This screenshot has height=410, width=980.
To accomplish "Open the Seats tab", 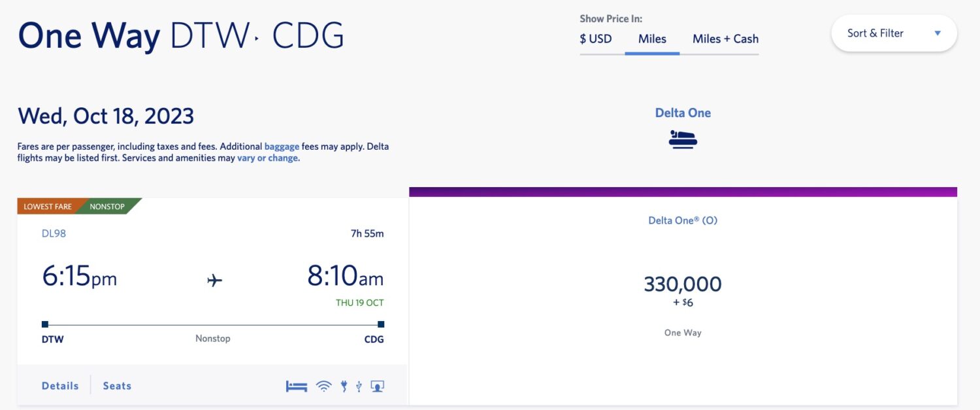I will pos(116,386).
